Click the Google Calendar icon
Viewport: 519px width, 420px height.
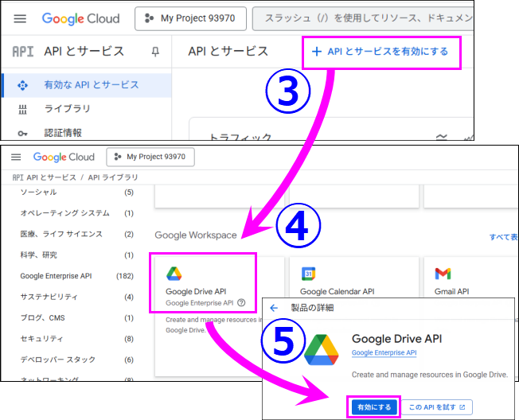(x=309, y=274)
